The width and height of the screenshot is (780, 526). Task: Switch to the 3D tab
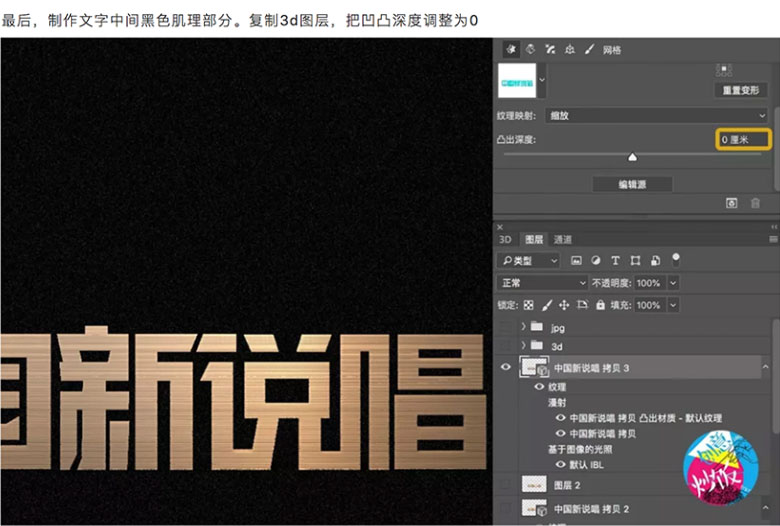505,239
